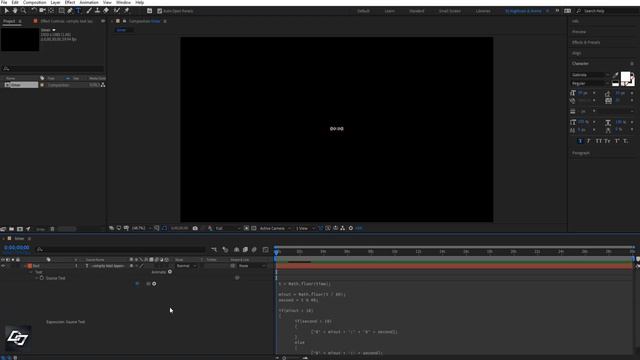
Task: Open the Animate text menu button
Action: tap(170, 272)
